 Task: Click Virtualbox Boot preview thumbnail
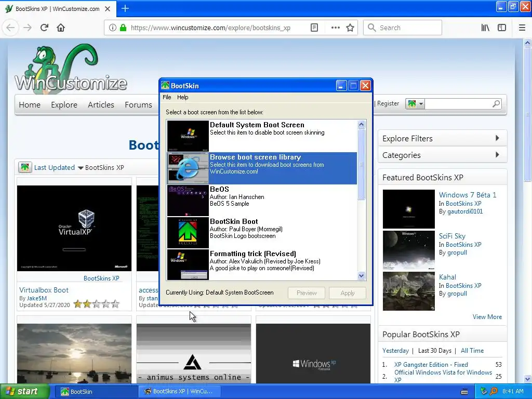74,228
